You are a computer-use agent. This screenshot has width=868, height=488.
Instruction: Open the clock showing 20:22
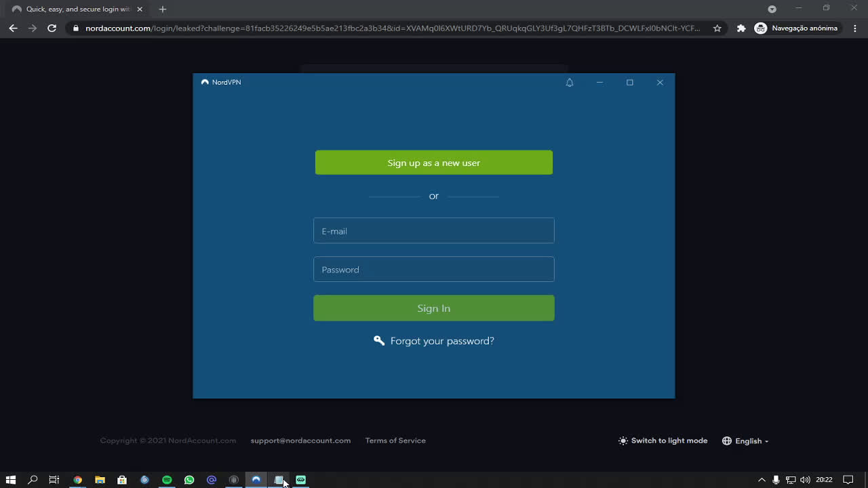tap(824, 480)
